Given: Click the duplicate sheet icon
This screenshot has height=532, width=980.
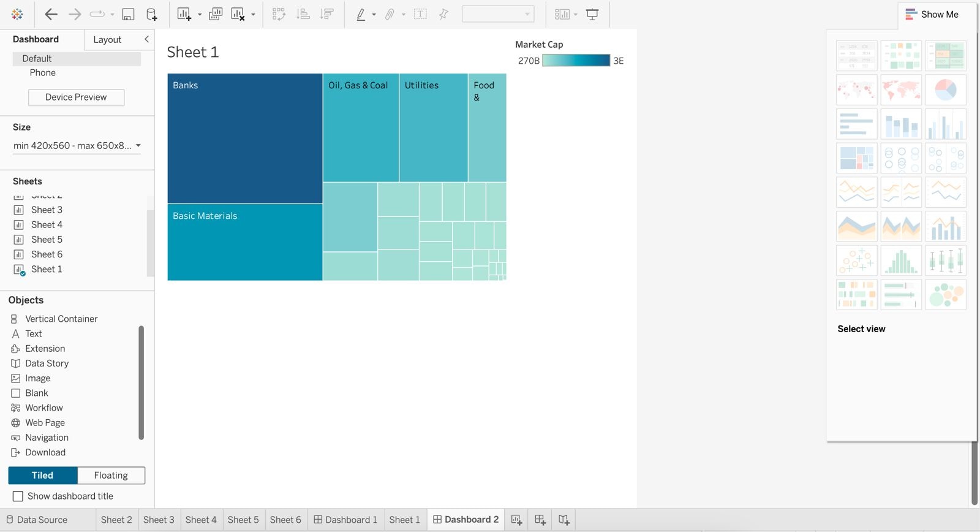Looking at the screenshot, I should pos(216,14).
